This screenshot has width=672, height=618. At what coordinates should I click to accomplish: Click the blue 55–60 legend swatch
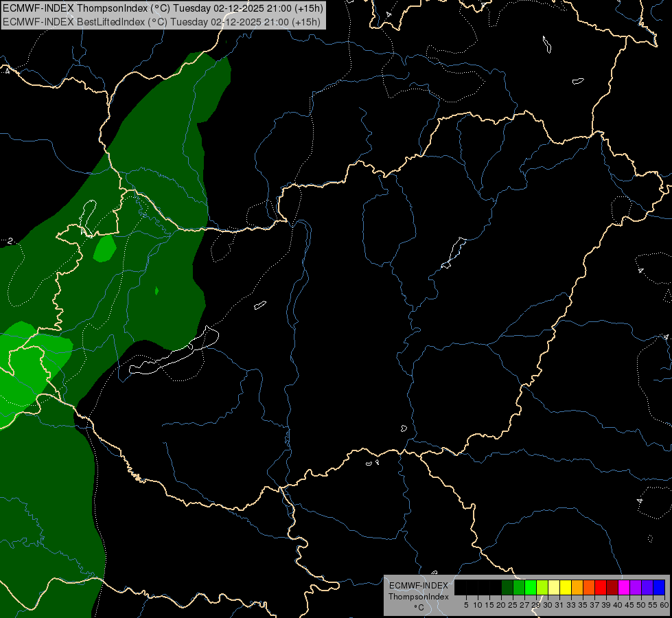click(659, 587)
